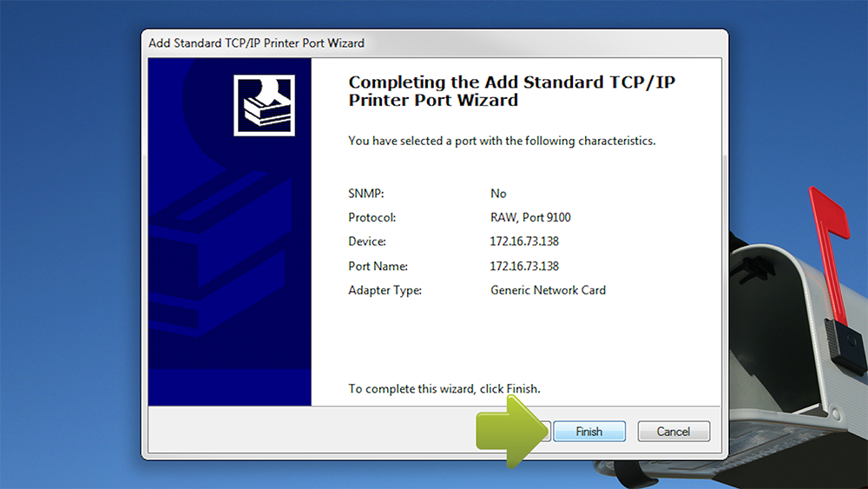Image resolution: width=868 pixels, height=489 pixels.
Task: Click the SNMP value 'No'
Action: 498,194
